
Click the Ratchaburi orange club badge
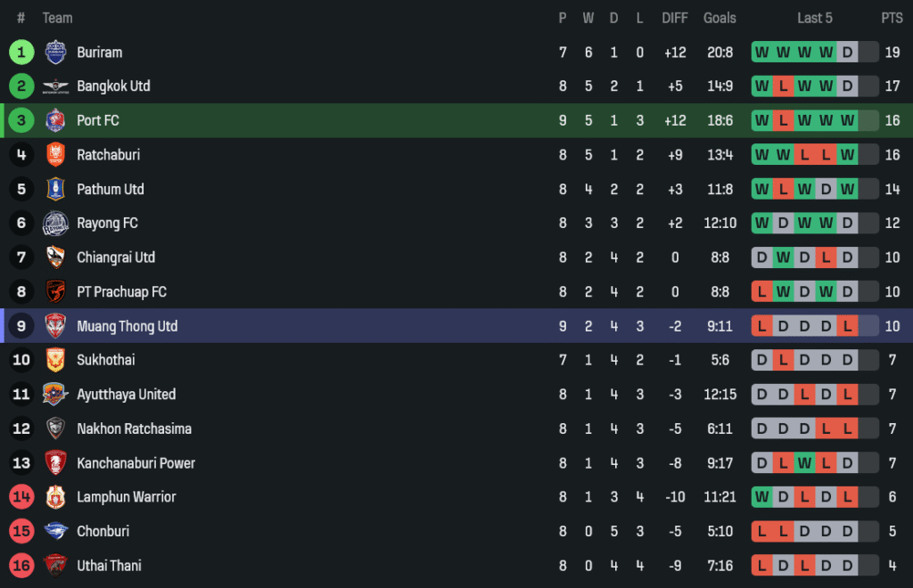(x=55, y=155)
